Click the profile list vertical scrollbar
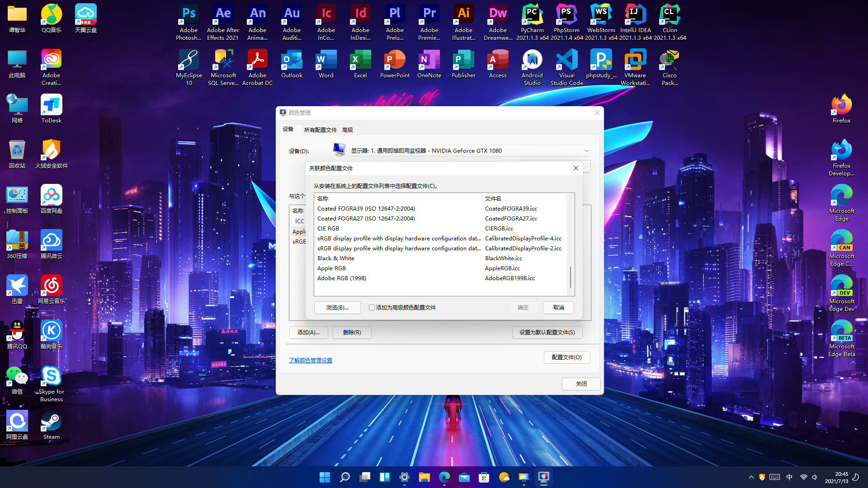The image size is (868, 488). 571,277
